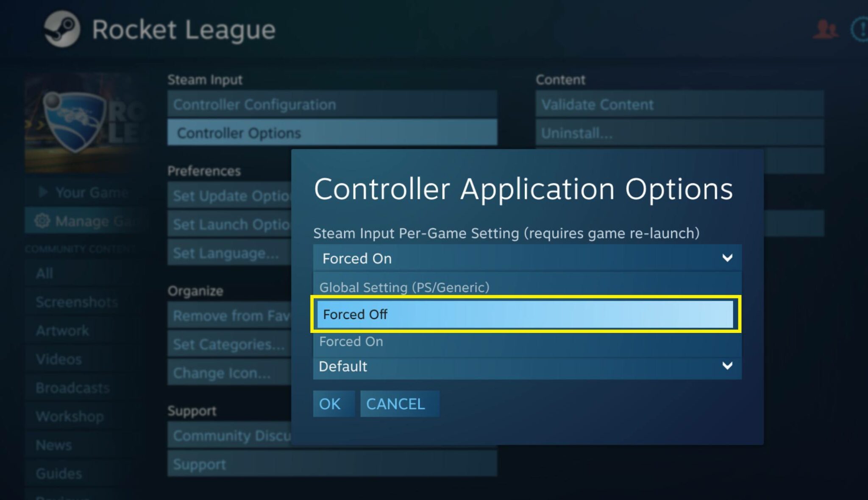Toggle Steam Input setting to Forced On
The height and width of the screenshot is (500, 868).
tap(526, 341)
